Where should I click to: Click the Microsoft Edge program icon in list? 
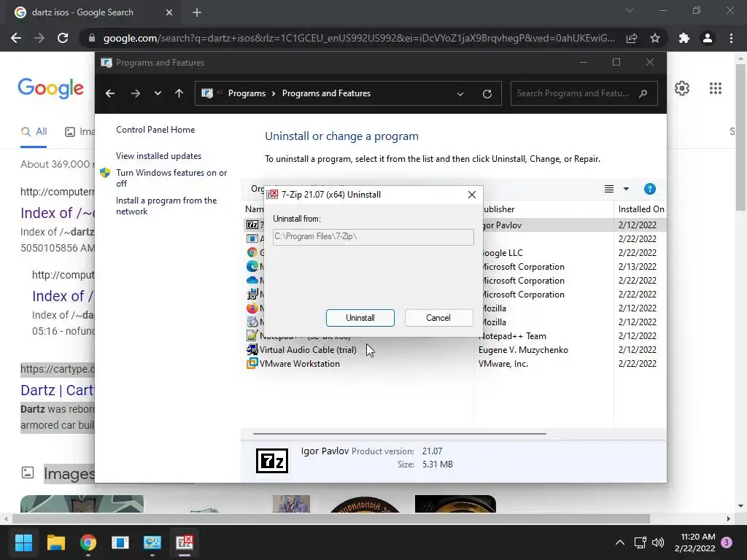252,267
